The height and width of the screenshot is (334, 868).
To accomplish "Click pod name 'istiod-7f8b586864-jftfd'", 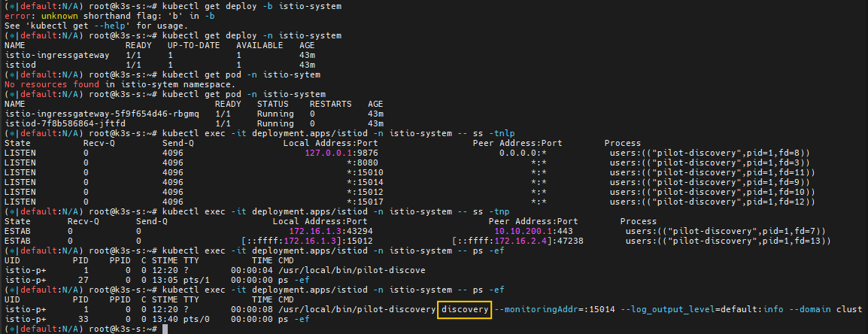I will [x=65, y=123].
